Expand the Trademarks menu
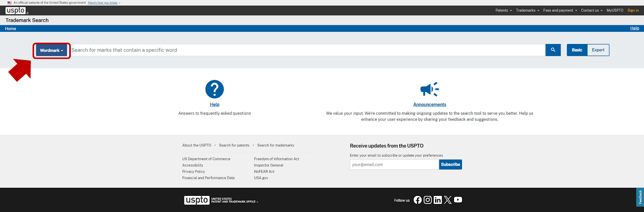This screenshot has width=644, height=212. 528,10
